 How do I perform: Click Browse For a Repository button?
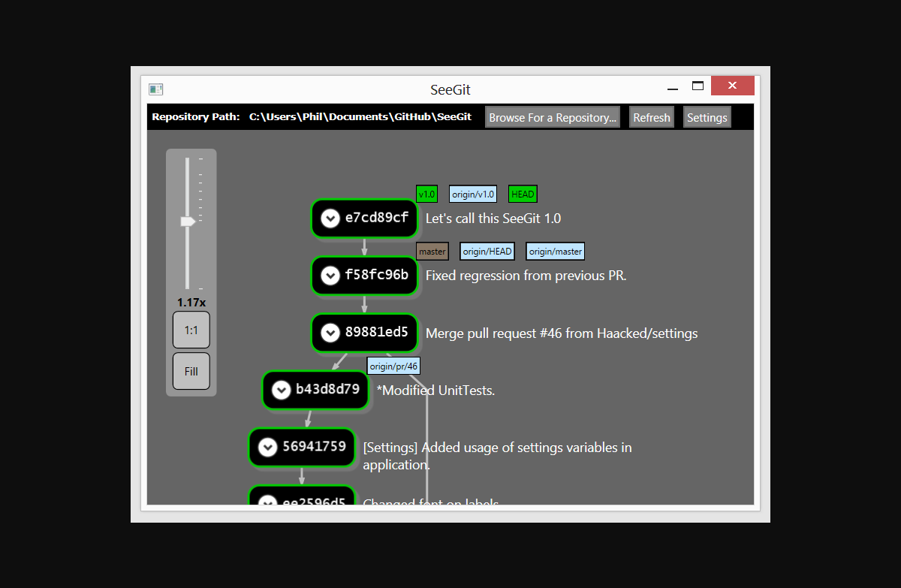click(x=553, y=117)
